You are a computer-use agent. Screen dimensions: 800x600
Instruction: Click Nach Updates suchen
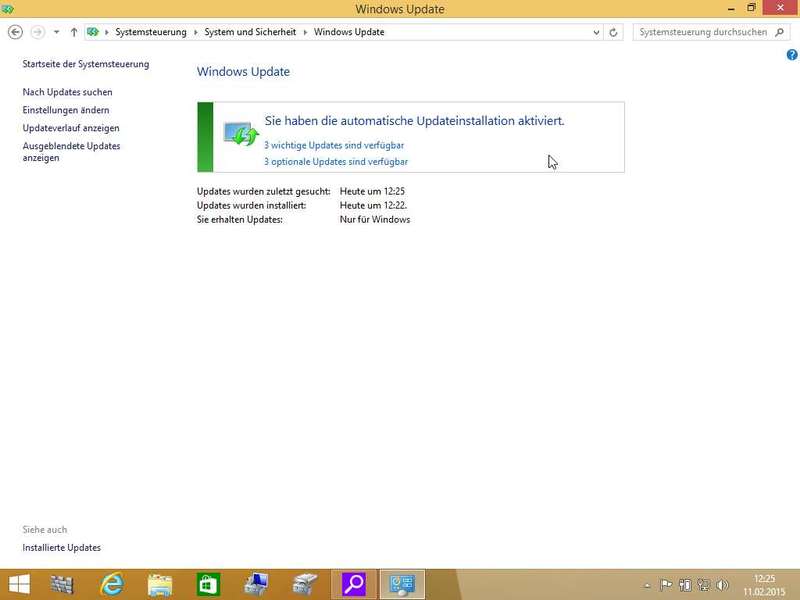[x=67, y=92]
